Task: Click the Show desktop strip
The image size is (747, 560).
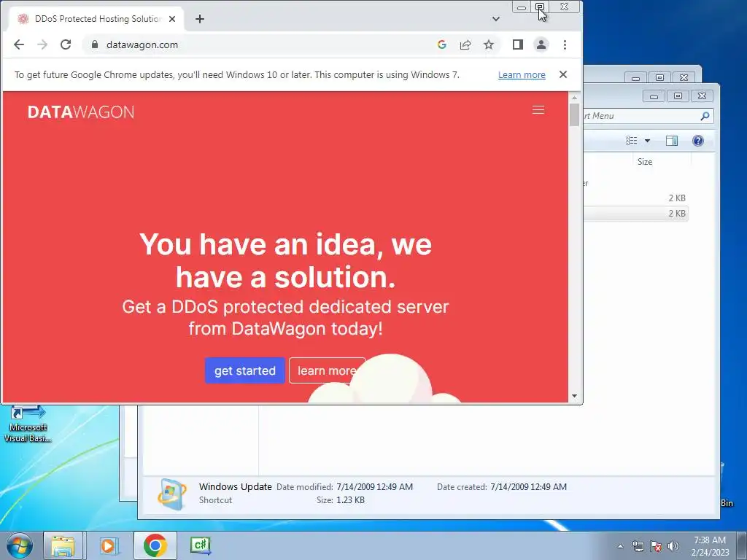Action: coord(742,545)
